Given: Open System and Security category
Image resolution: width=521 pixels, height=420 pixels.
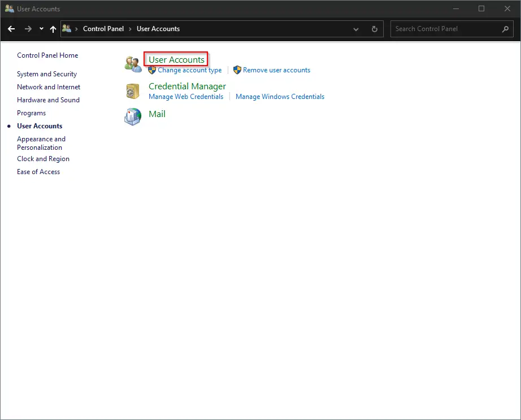Looking at the screenshot, I should click(x=47, y=74).
